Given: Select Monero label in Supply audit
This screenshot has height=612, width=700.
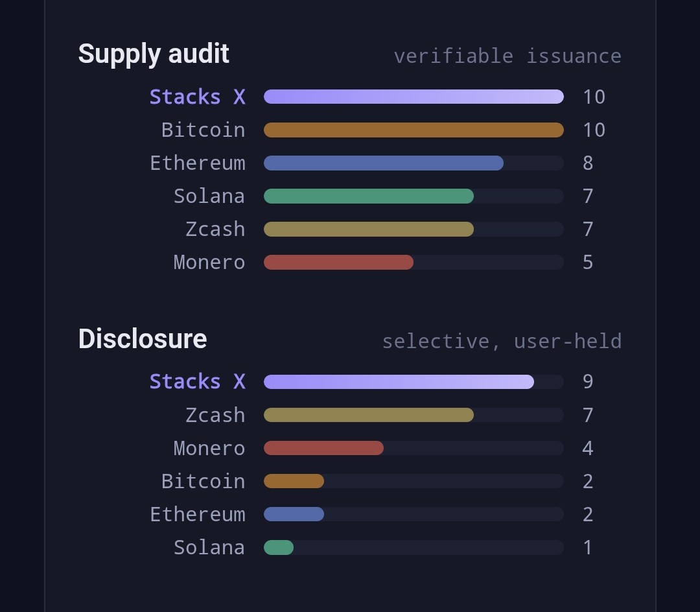Looking at the screenshot, I should coord(209,262).
